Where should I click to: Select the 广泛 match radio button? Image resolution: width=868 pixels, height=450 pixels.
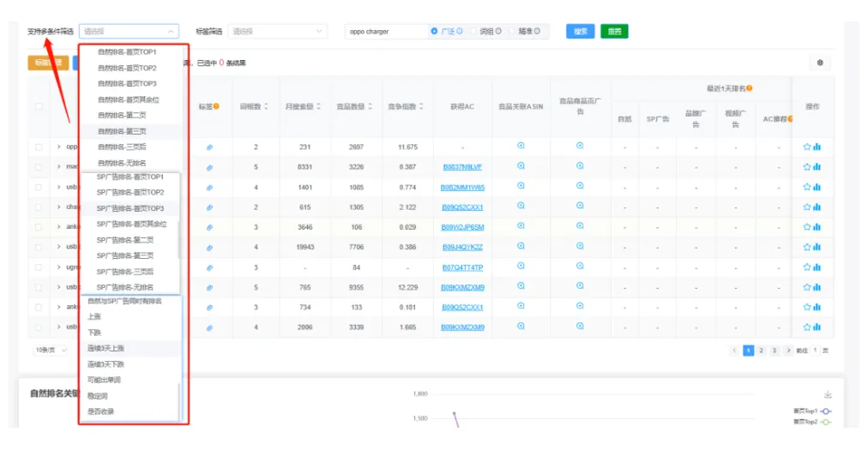tap(434, 32)
